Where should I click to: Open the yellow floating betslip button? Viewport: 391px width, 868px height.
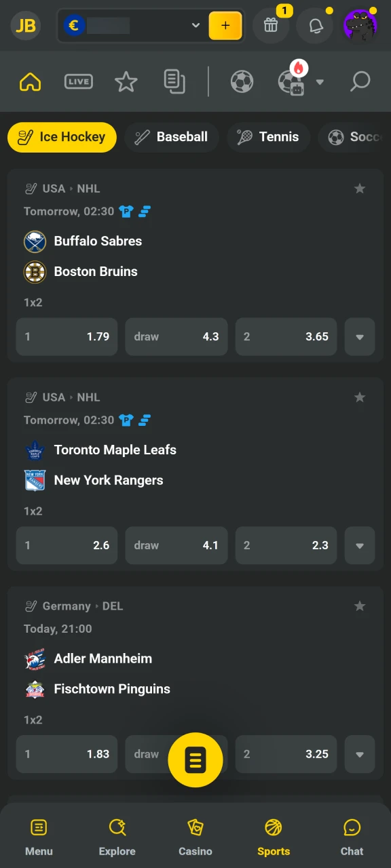195,760
